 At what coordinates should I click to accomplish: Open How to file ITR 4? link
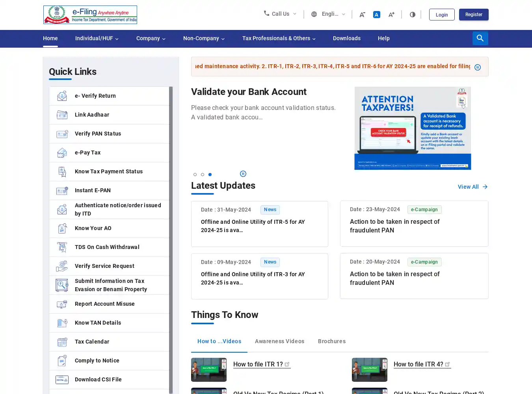(x=422, y=364)
